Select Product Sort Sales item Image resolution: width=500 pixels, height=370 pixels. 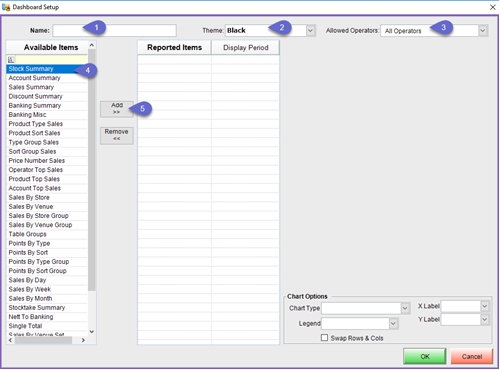coord(47,133)
